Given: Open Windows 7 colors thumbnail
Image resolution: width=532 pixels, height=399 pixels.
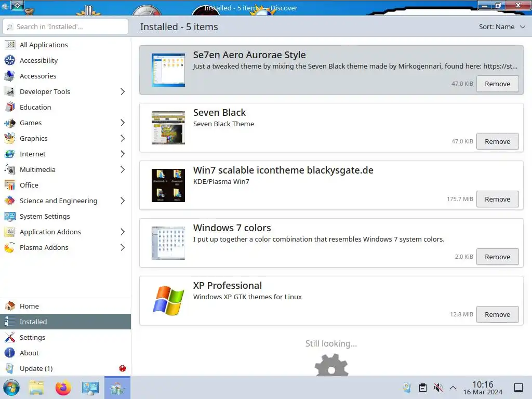Looking at the screenshot, I should click(x=168, y=243).
